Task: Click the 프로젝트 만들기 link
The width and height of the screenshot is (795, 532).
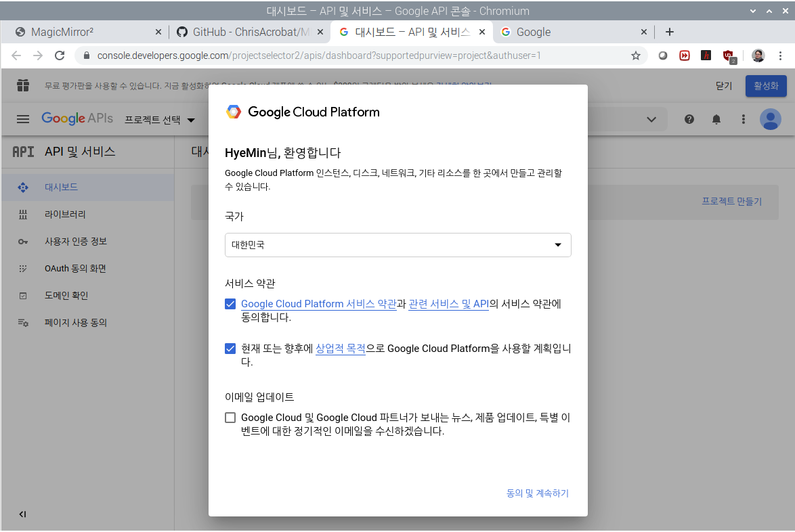Action: (731, 202)
